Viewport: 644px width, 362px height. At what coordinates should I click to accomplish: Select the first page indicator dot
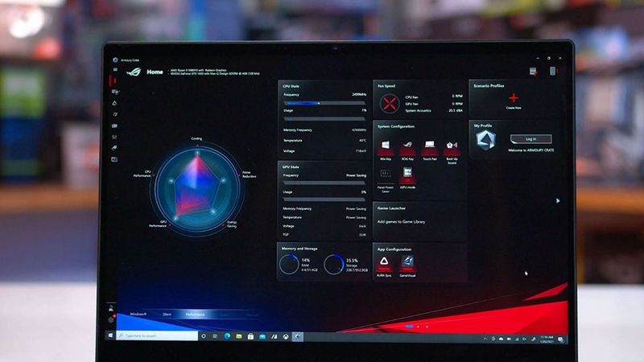tap(410, 327)
